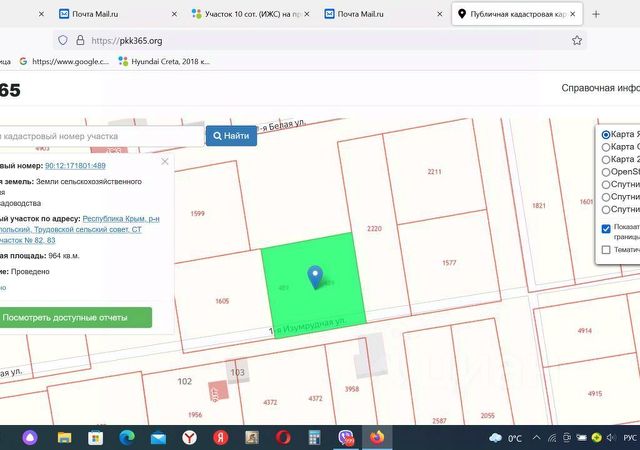
Task: Select the first Спутник radio option
Action: (x=606, y=185)
